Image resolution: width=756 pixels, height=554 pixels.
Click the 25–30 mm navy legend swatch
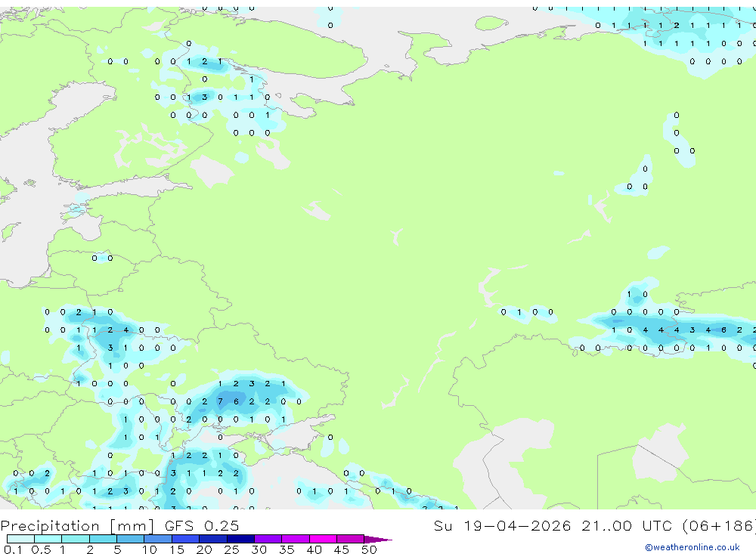tap(240, 539)
